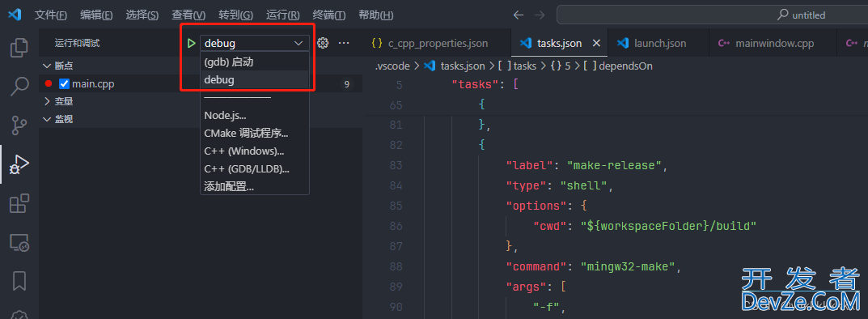The width and height of the screenshot is (868, 319).
Task: Click the "shell" type value
Action: [583, 185]
